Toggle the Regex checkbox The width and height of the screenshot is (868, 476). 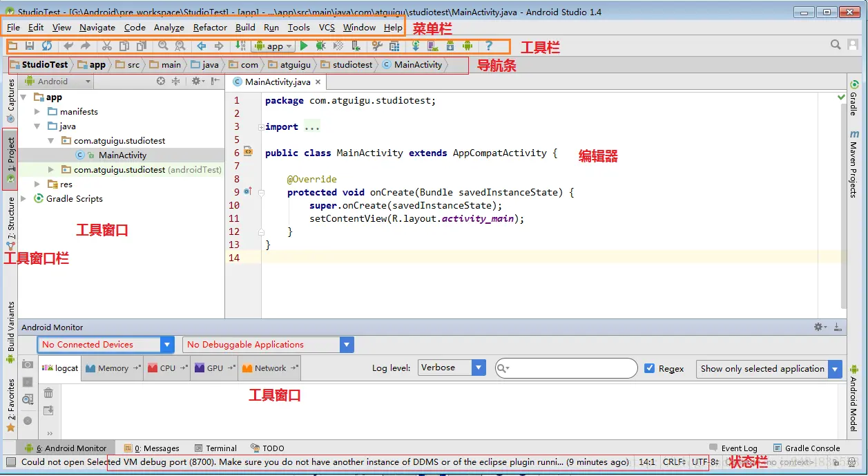coord(649,368)
